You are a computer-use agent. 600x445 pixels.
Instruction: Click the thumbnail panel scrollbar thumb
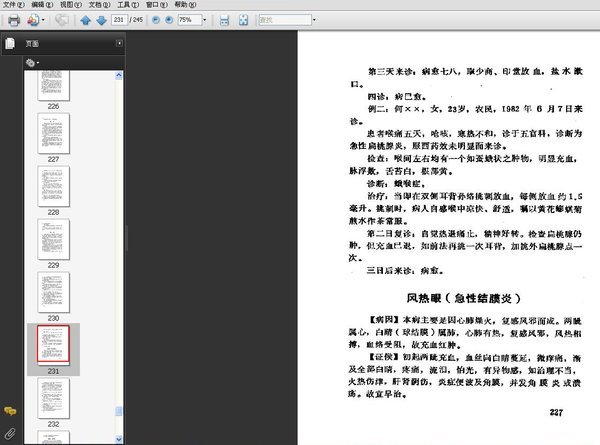119,411
